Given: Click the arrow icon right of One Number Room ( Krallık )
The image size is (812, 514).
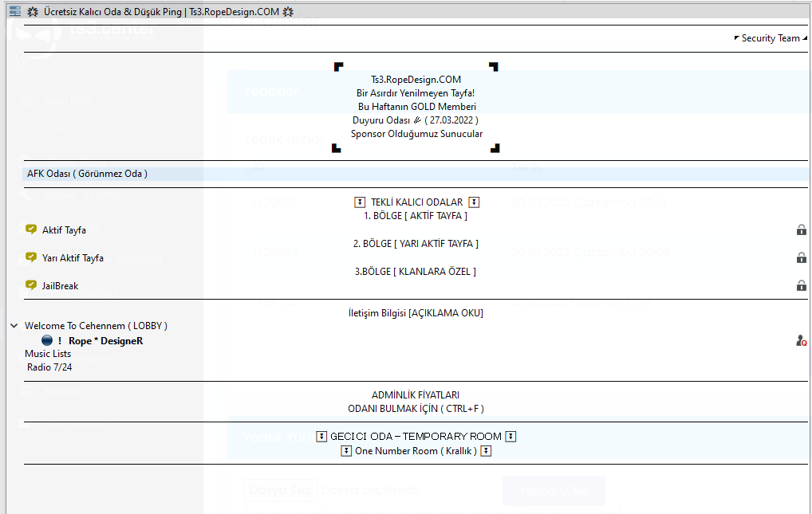Looking at the screenshot, I should pyautogui.click(x=486, y=451).
